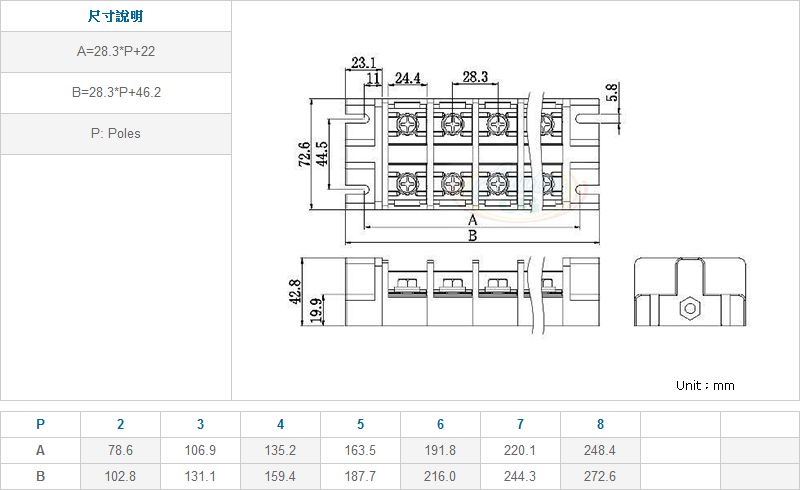
Task: Click the table cell with value 216.0
Action: (440, 477)
